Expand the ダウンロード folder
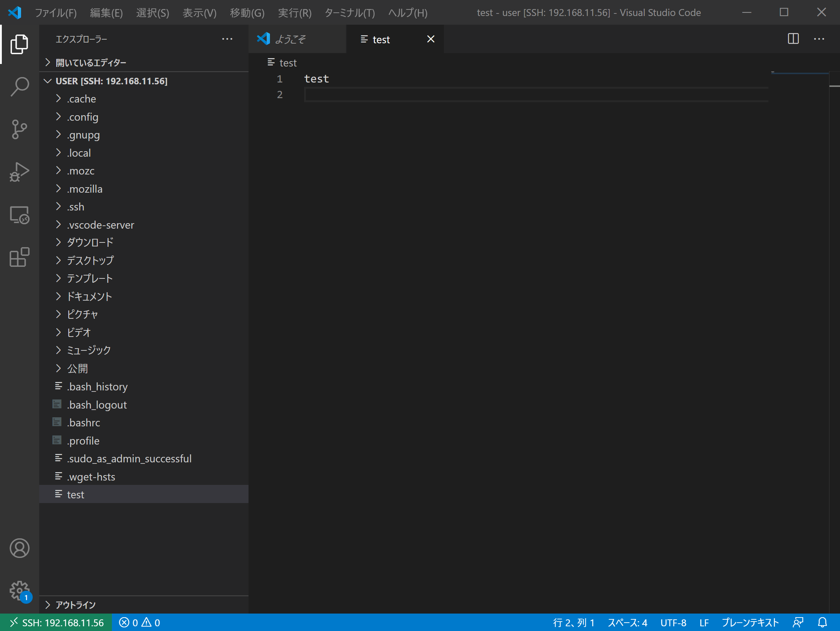 pyautogui.click(x=144, y=243)
